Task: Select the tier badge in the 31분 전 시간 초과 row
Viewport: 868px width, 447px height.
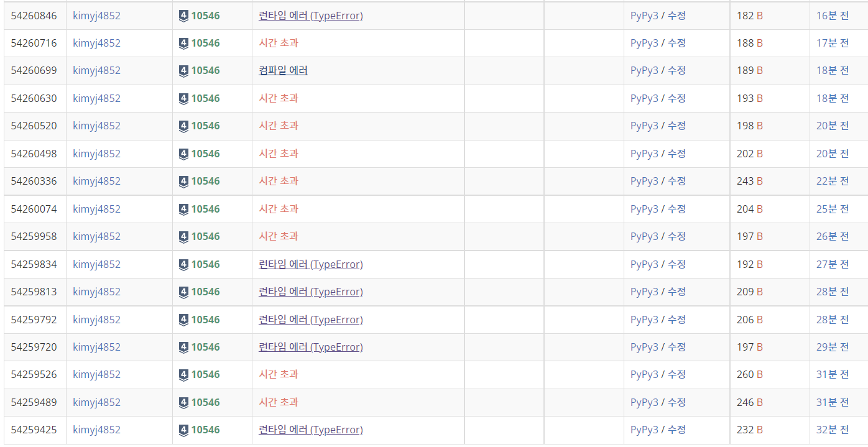Action: [x=183, y=374]
